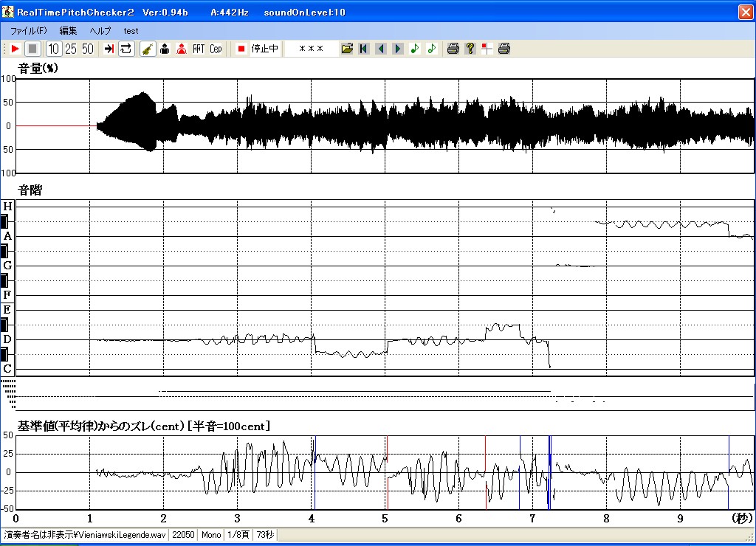Click the toolbar drag grip handle
This screenshot has width=756, height=546.
(x=4, y=49)
